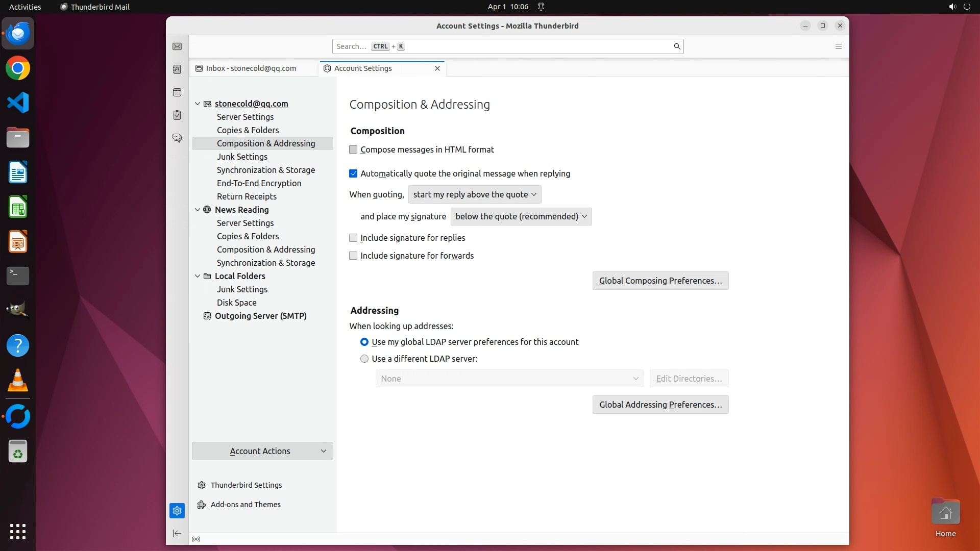Open the reply position quoting dropdown
The image size is (980, 551).
[x=474, y=194]
